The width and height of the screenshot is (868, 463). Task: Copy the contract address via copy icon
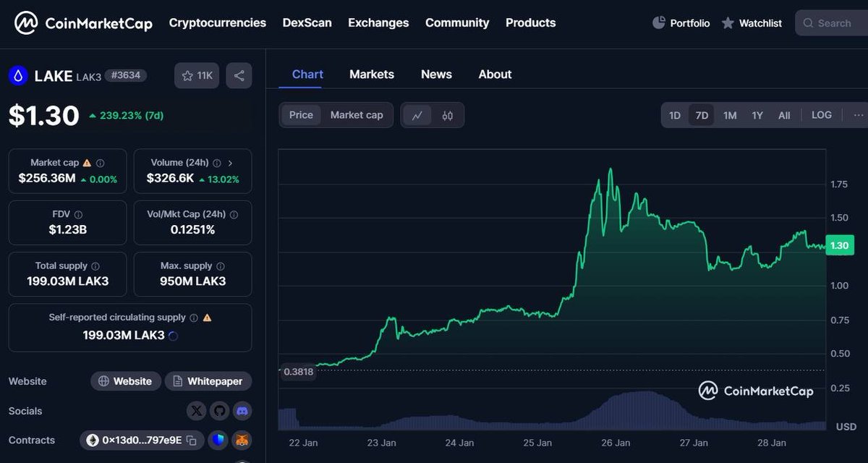point(192,440)
